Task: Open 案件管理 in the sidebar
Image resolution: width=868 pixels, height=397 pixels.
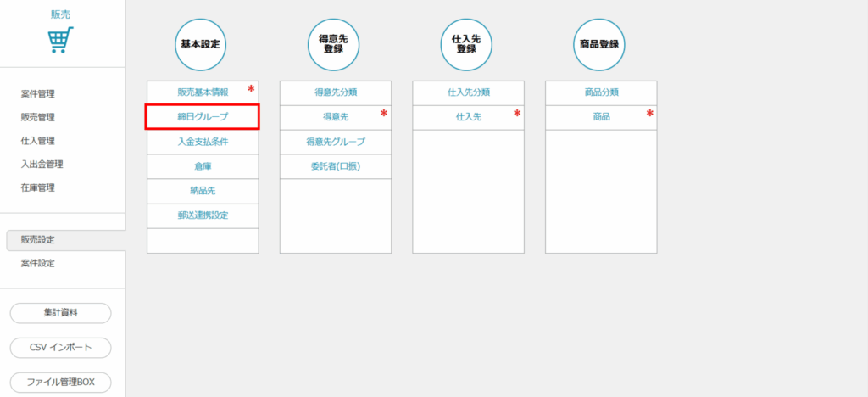Action: click(x=38, y=93)
